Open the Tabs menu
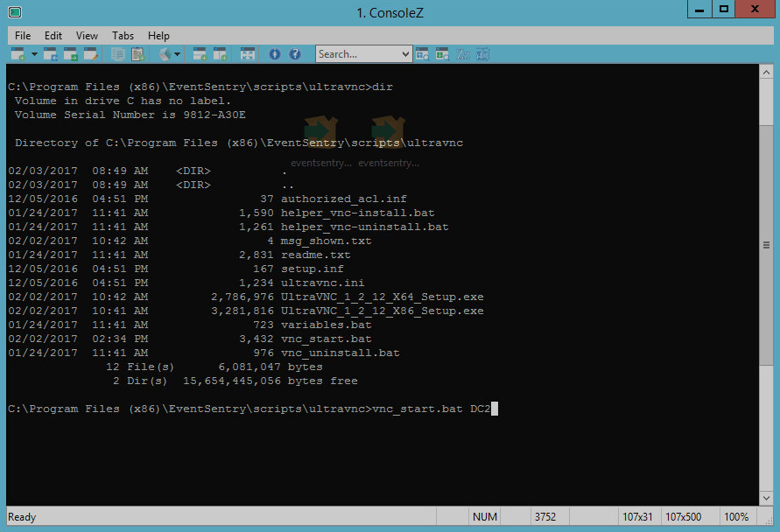The width and height of the screenshot is (780, 532). click(123, 36)
